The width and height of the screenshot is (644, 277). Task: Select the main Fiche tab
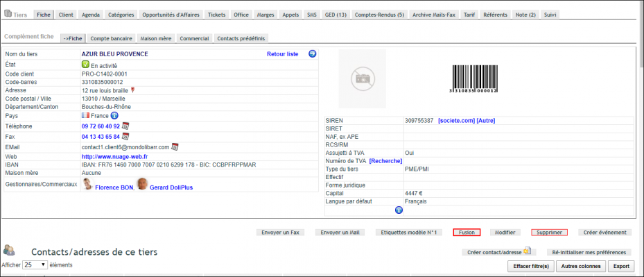tap(44, 15)
